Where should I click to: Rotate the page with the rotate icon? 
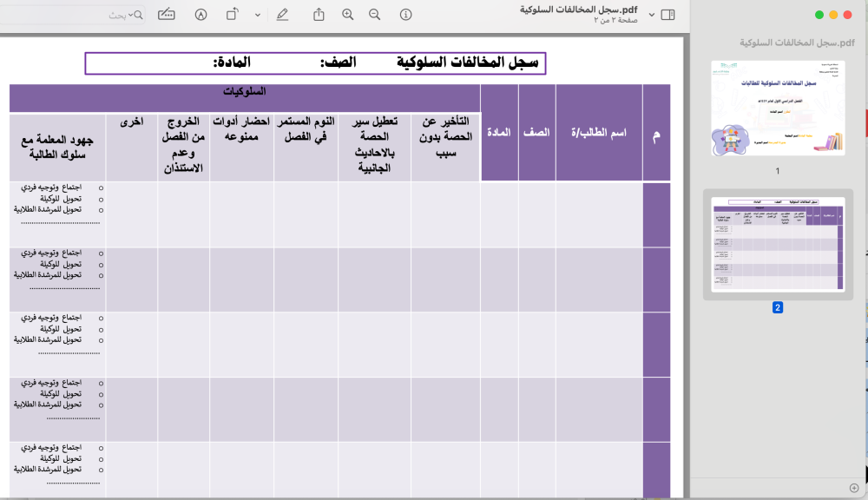233,15
